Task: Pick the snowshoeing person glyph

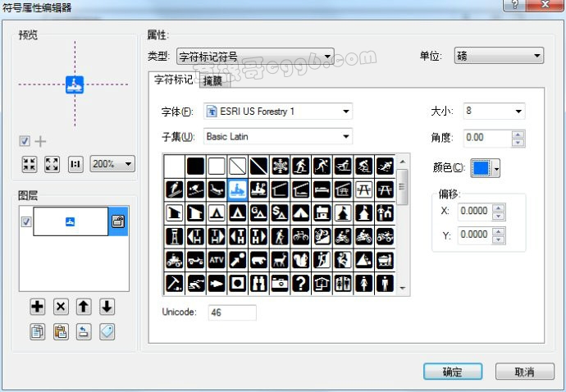Action: pyautogui.click(x=301, y=166)
